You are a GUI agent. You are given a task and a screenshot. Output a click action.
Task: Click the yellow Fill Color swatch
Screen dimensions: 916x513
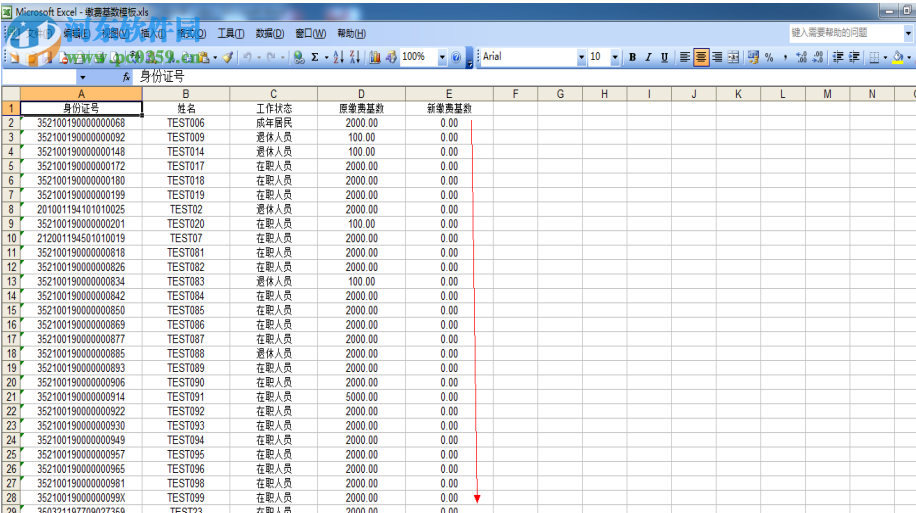point(896,57)
